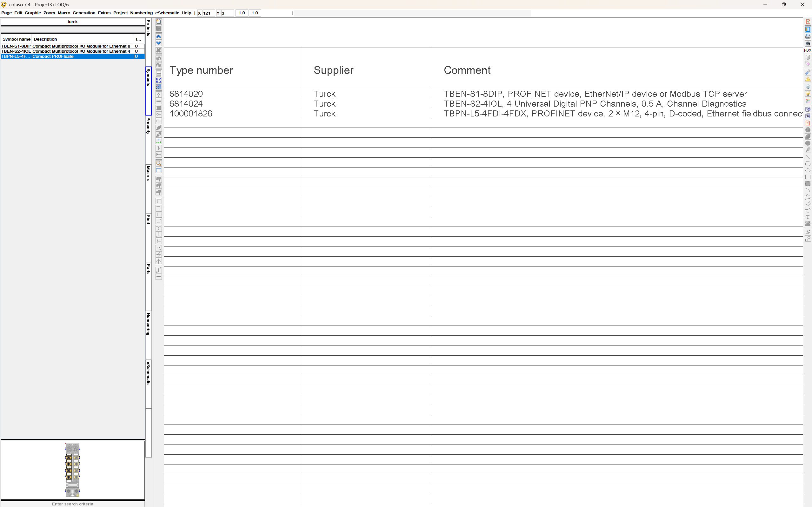This screenshot has height=507, width=812.
Task: Open the Generation menu
Action: [84, 13]
